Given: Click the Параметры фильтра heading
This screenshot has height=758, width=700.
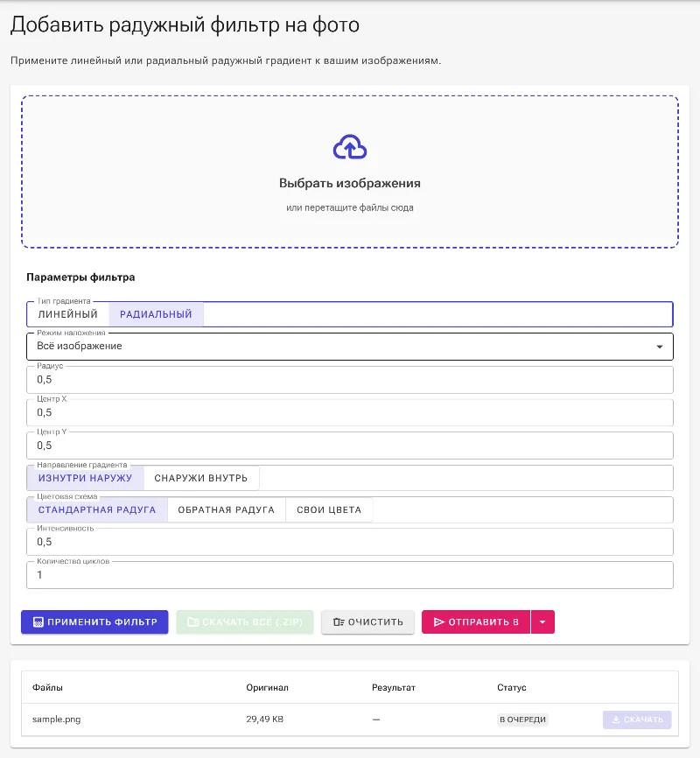Looking at the screenshot, I should click(x=80, y=277).
